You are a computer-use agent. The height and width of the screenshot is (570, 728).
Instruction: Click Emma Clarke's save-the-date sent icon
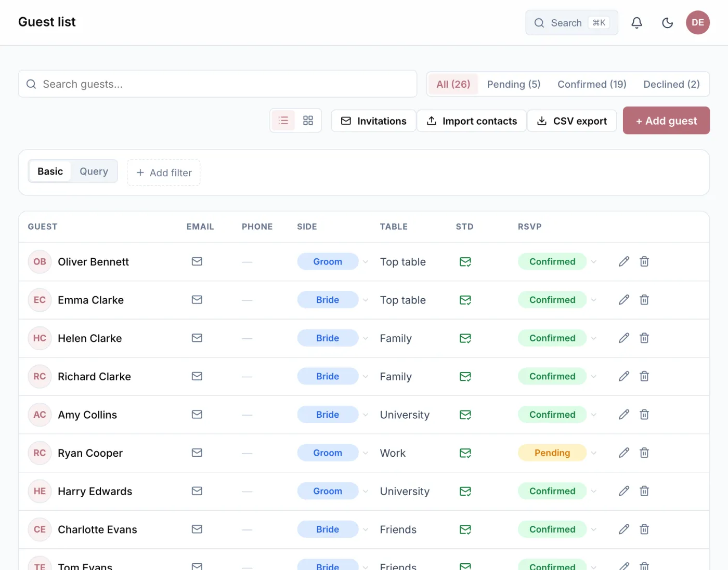(465, 300)
